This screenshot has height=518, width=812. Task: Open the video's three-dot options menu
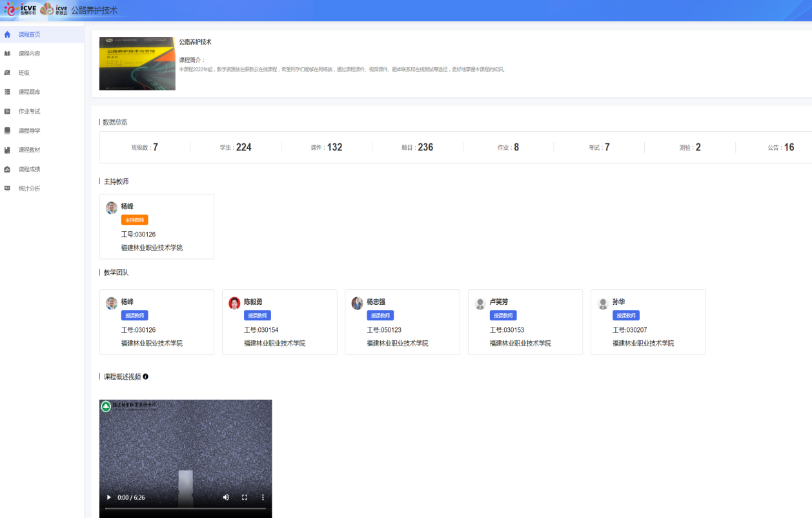click(x=263, y=497)
